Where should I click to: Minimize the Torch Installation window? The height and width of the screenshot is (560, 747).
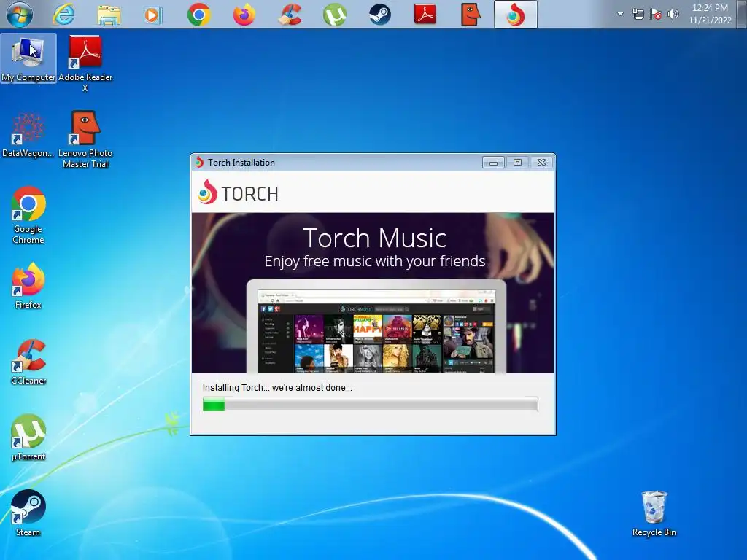point(493,163)
